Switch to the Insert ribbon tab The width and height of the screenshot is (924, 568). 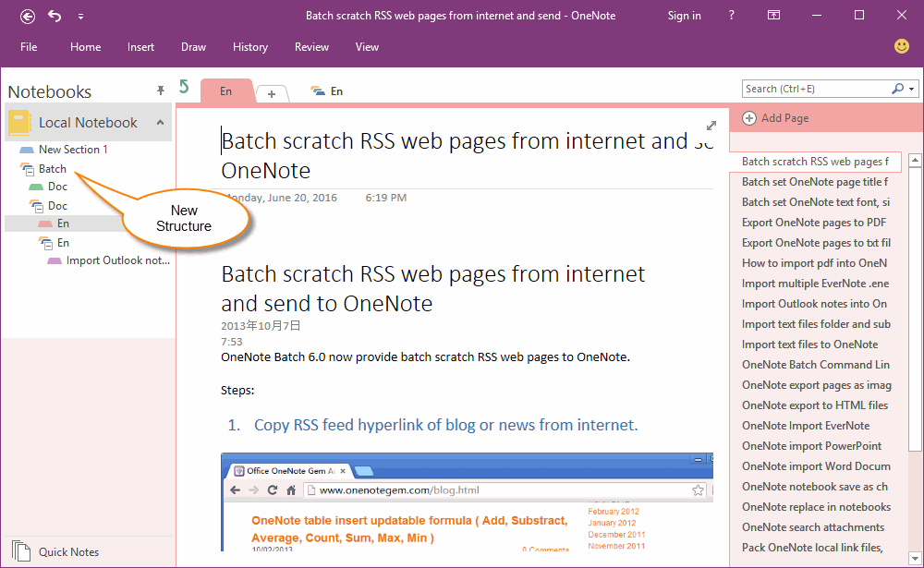pos(140,47)
